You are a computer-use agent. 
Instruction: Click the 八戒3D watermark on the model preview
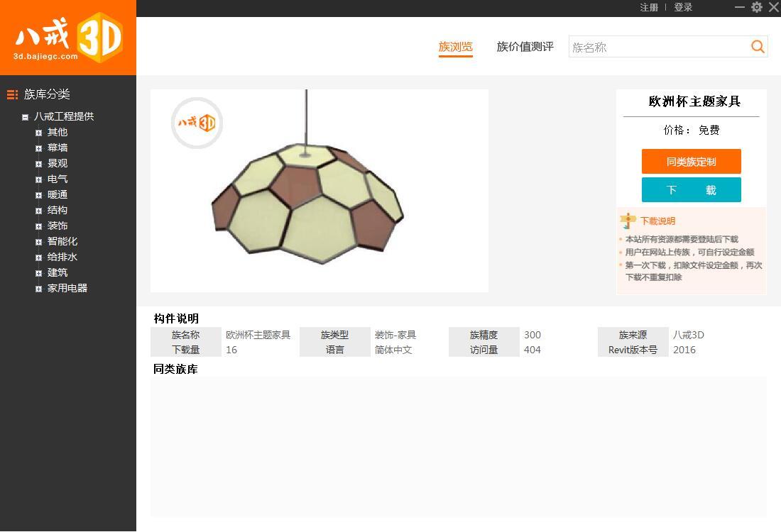point(197,123)
